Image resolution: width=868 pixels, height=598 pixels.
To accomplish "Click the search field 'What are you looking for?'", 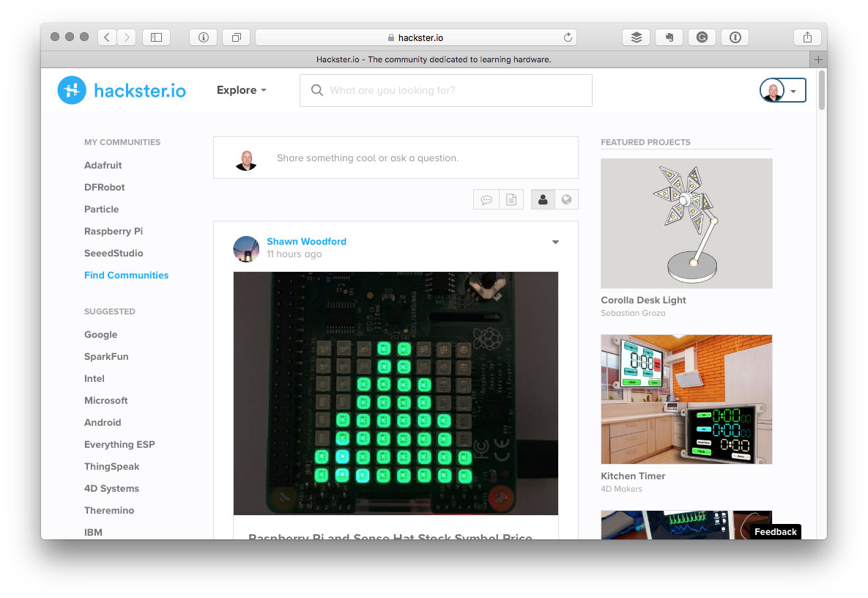I will (446, 90).
